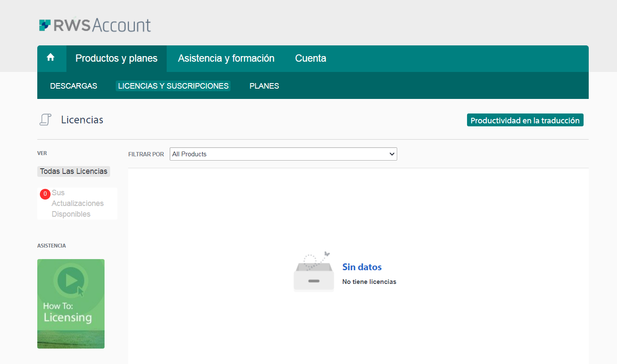Image resolution: width=617 pixels, height=364 pixels.
Task: Click the empty inbox Sin datos icon
Action: 314,272
